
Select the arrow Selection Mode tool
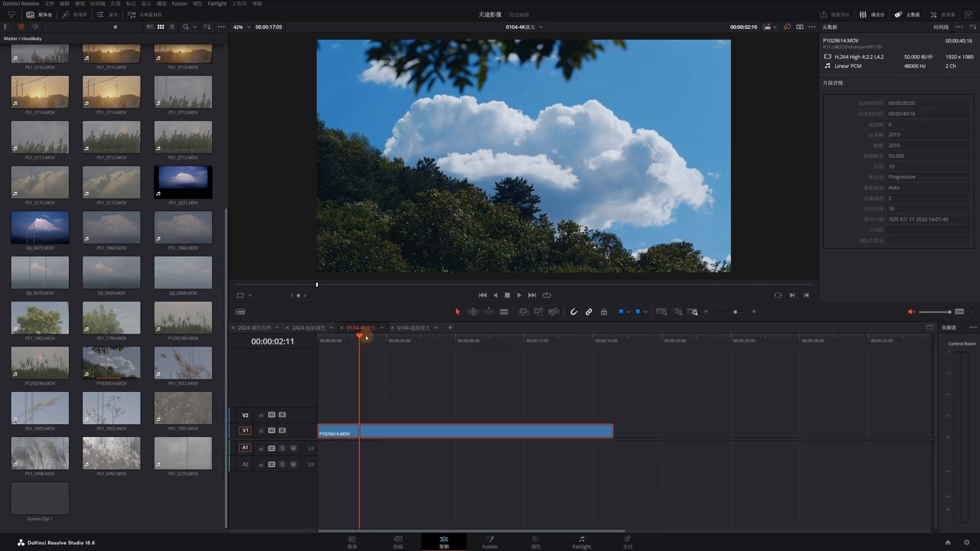(x=458, y=311)
